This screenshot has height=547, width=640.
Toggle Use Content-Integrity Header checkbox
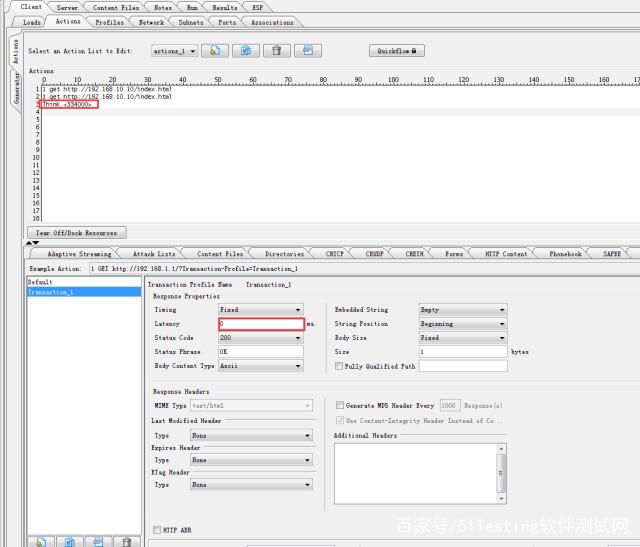tap(340, 420)
